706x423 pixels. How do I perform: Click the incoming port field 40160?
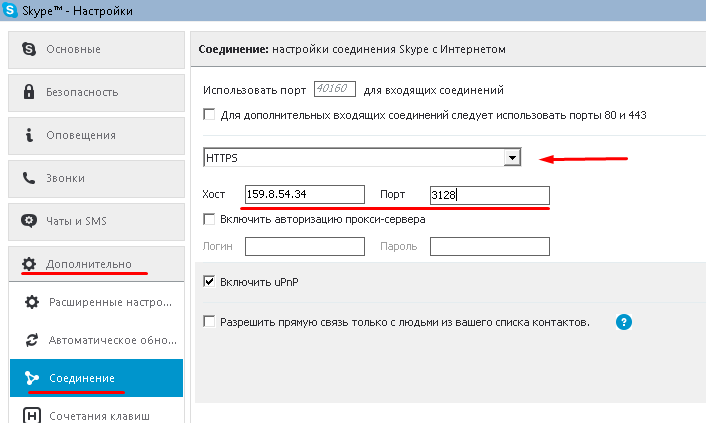click(335, 89)
